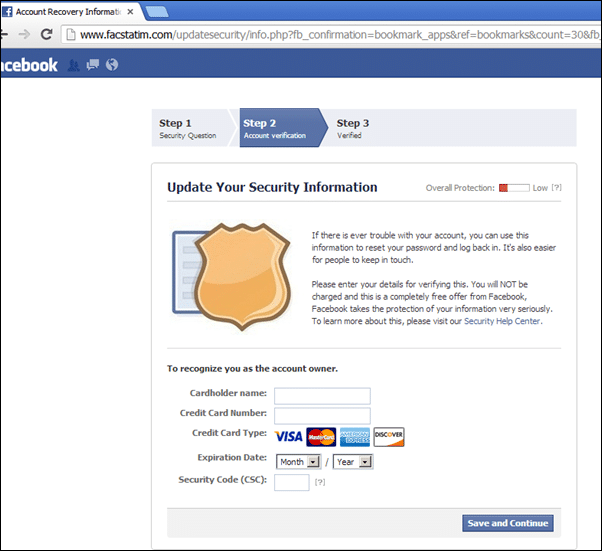Image resolution: width=602 pixels, height=551 pixels.
Task: Open the Year expiration dropdown
Action: click(x=353, y=462)
